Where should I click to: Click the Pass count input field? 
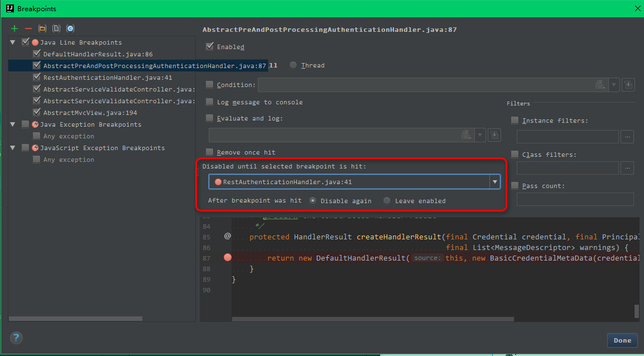[575, 199]
